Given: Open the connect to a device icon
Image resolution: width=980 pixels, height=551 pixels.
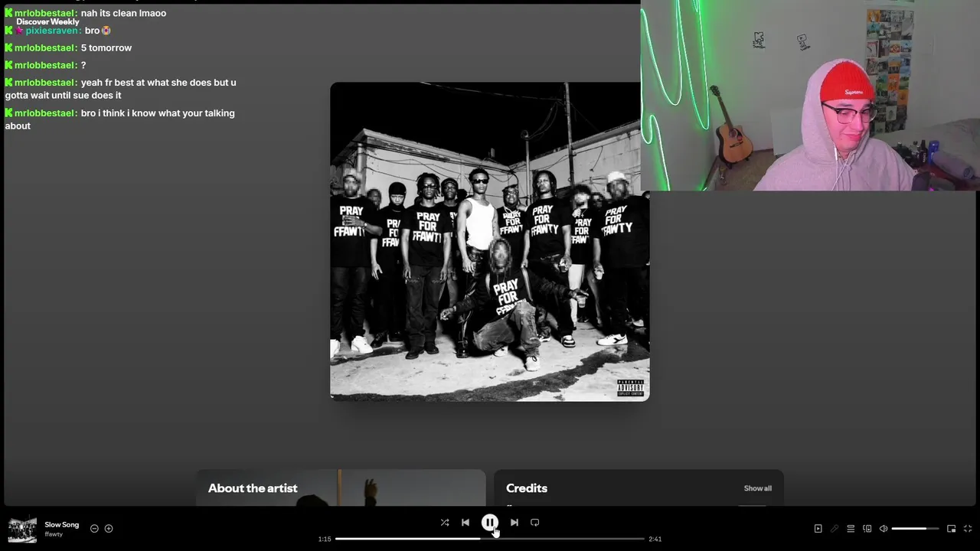Looking at the screenshot, I should point(867,529).
